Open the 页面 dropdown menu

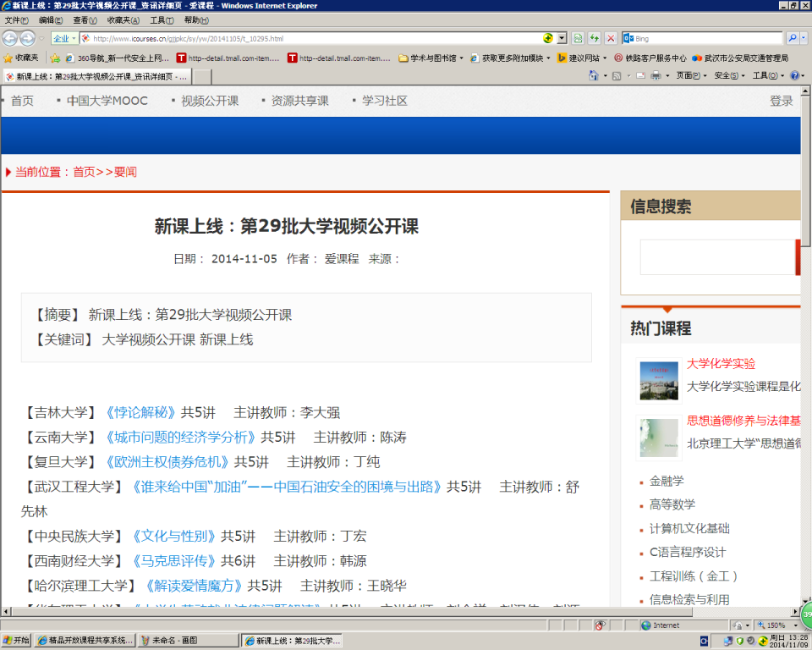coord(687,75)
